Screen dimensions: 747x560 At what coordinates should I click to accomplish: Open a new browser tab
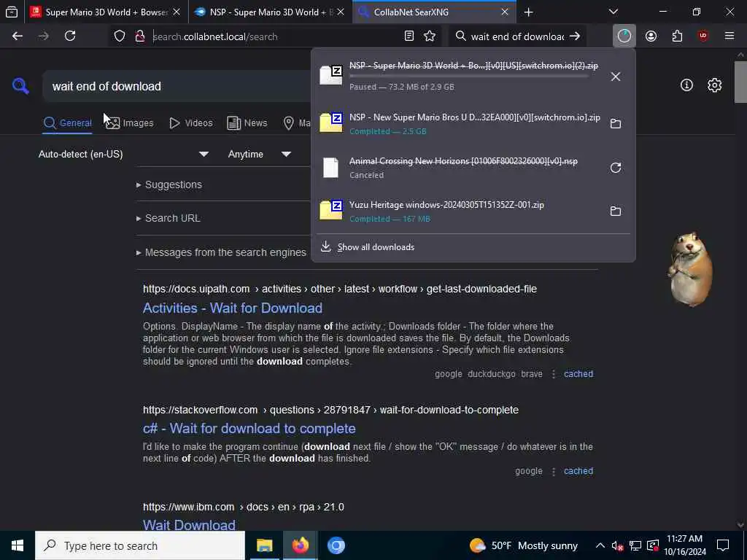pyautogui.click(x=528, y=12)
